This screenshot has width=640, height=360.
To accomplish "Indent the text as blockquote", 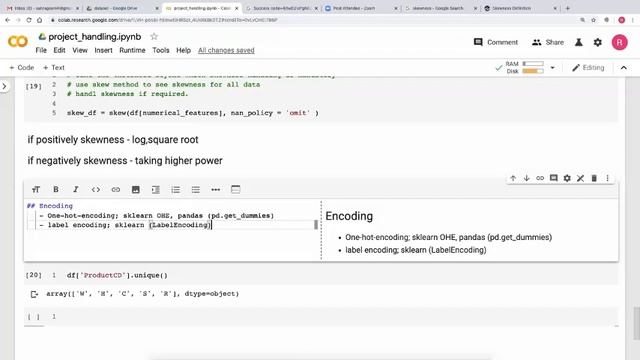I will point(156,189).
